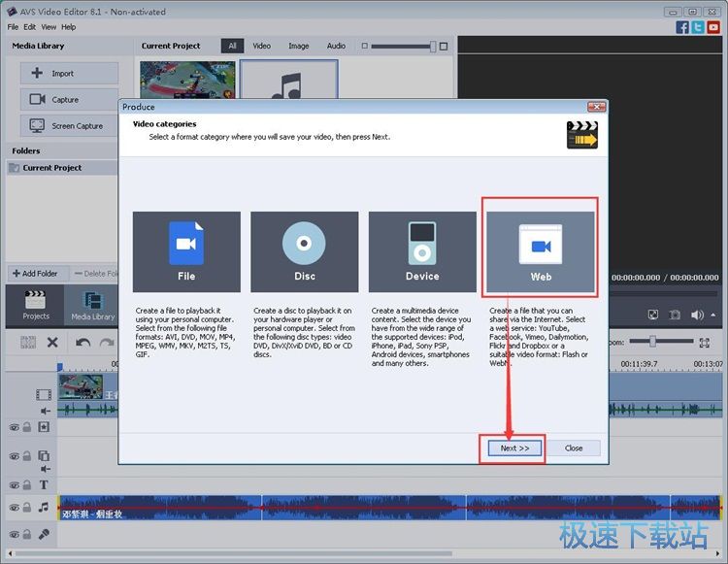The image size is (728, 564).
Task: Select the game video thumbnail in library
Action: [x=187, y=80]
